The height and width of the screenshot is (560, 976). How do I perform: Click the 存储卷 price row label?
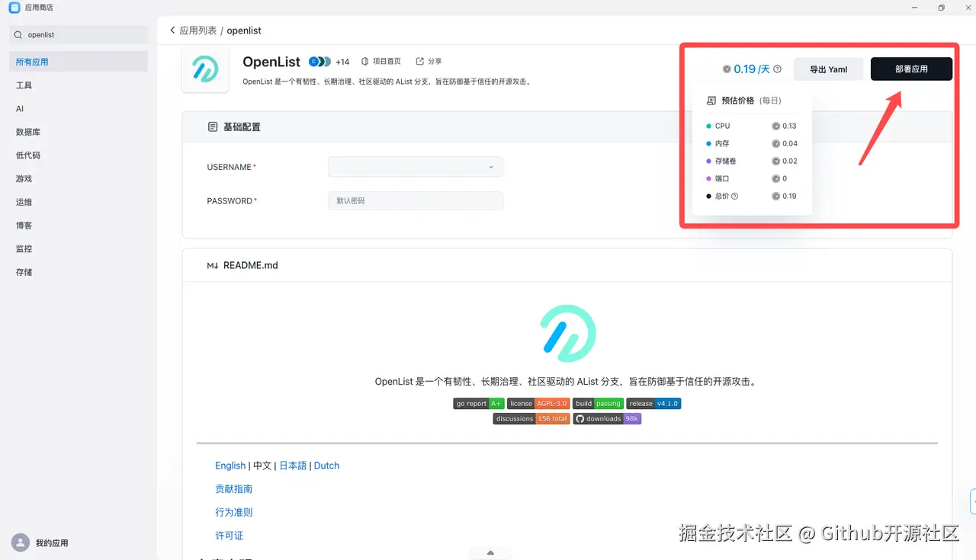click(725, 161)
